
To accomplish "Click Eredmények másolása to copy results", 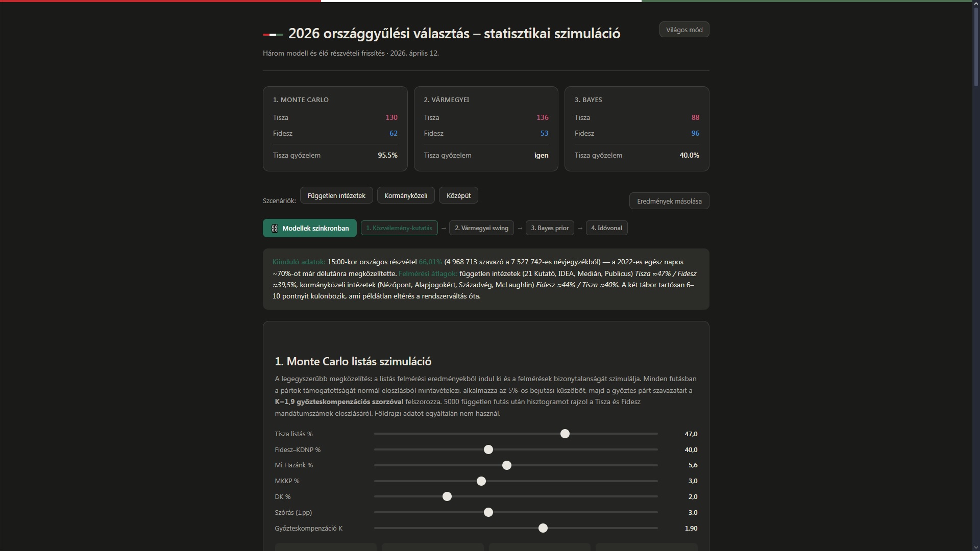I will [669, 201].
